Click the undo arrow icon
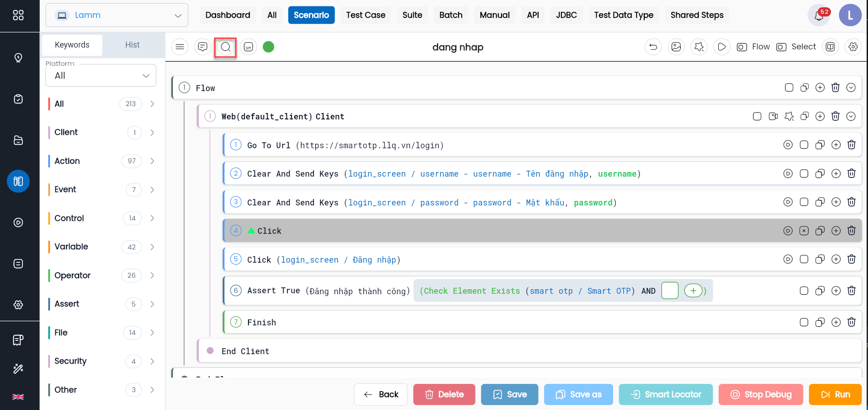Screen dimensions: 868x410 pyautogui.click(x=653, y=47)
